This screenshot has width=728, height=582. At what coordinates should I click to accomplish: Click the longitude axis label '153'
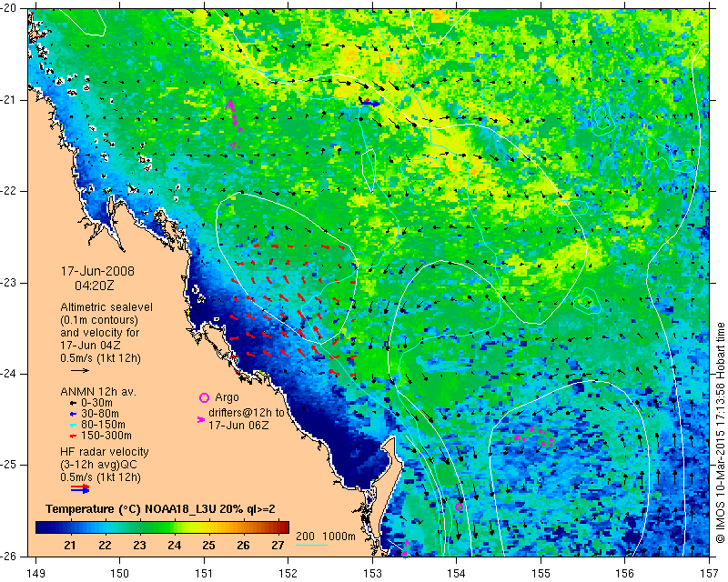click(x=372, y=574)
